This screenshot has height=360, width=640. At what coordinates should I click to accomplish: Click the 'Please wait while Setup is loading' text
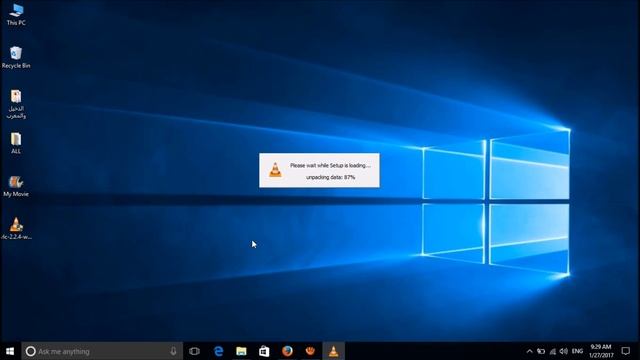pyautogui.click(x=330, y=165)
